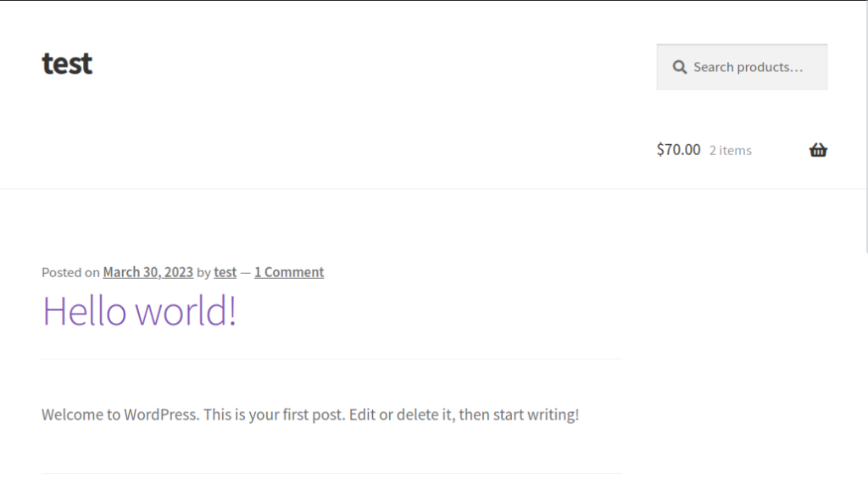Click the divider line under the Hello world! title
The image size is (868, 484).
click(x=331, y=359)
